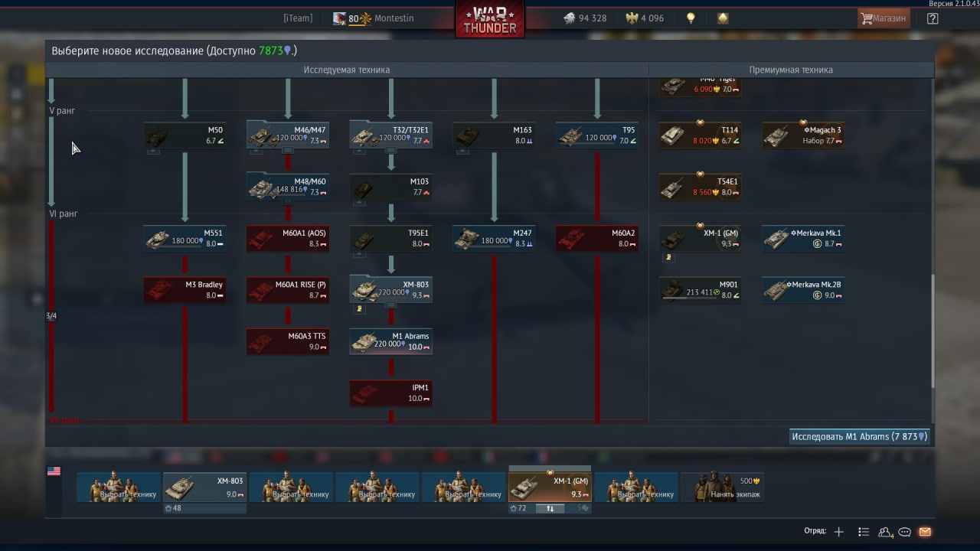Click the US flag country icon
Screen dimensions: 980x551
coord(54,471)
